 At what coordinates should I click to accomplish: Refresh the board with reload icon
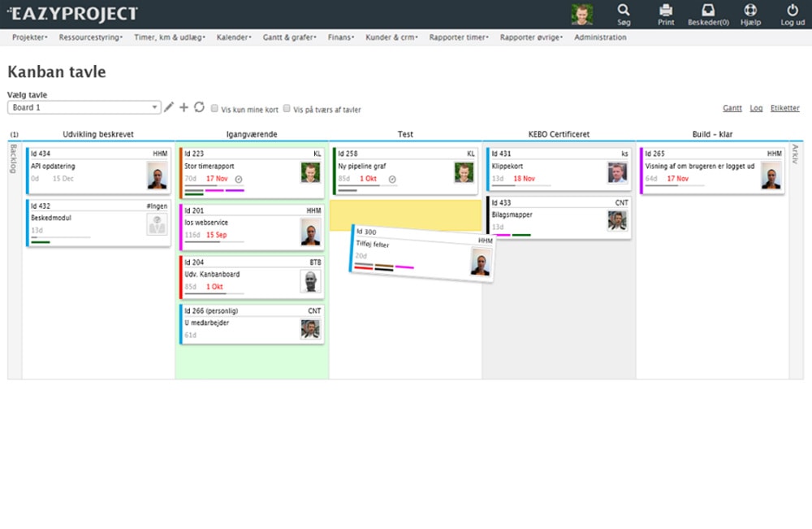coord(199,107)
